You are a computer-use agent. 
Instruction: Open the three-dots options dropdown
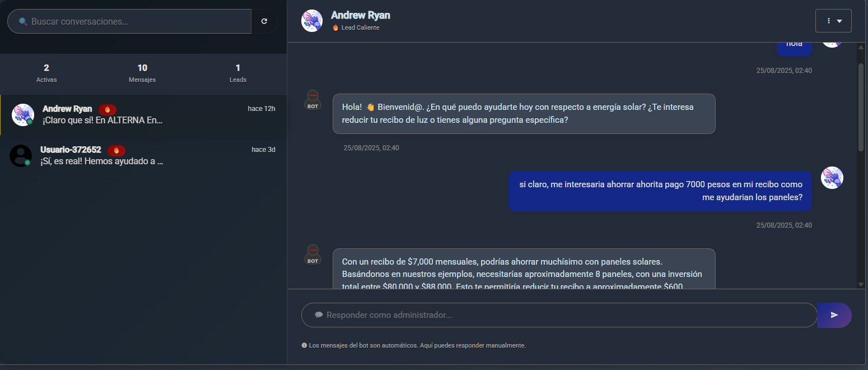coord(833,21)
